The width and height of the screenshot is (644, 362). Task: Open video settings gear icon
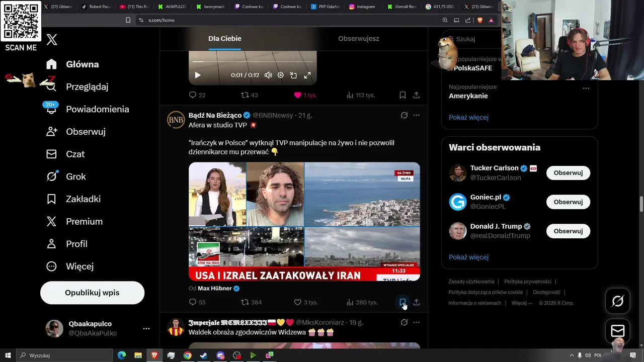(281, 75)
